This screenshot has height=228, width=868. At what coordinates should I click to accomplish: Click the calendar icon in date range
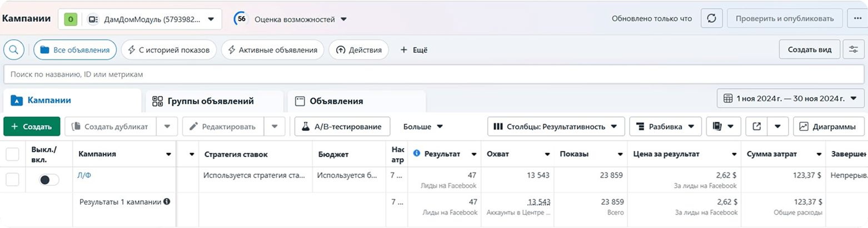(728, 99)
